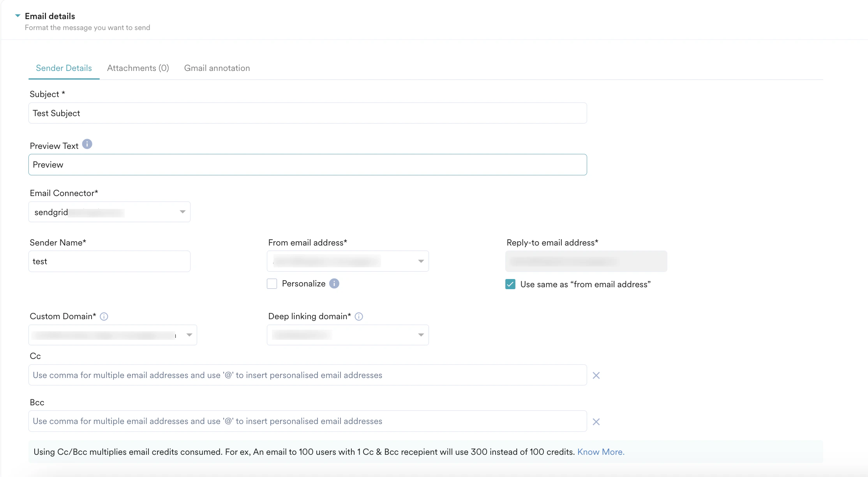The image size is (868, 477).
Task: Select the Sender Details tab
Action: point(64,68)
